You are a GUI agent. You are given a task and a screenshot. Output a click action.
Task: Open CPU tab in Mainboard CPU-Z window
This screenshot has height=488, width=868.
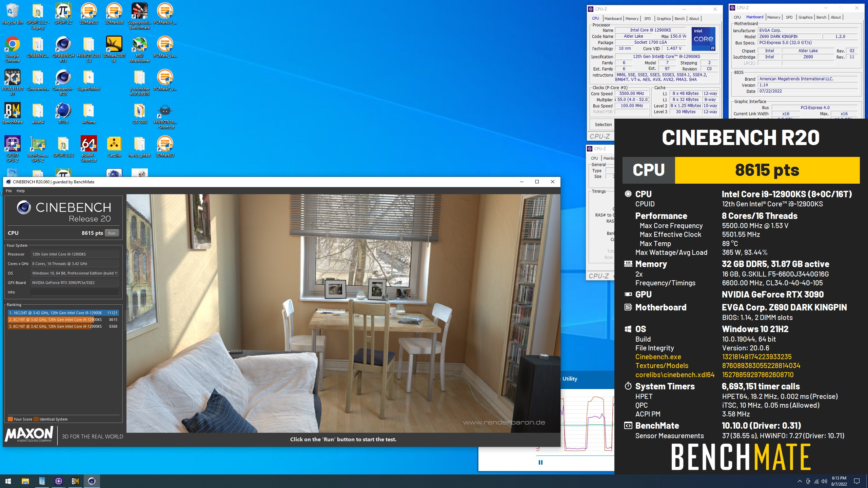click(737, 17)
